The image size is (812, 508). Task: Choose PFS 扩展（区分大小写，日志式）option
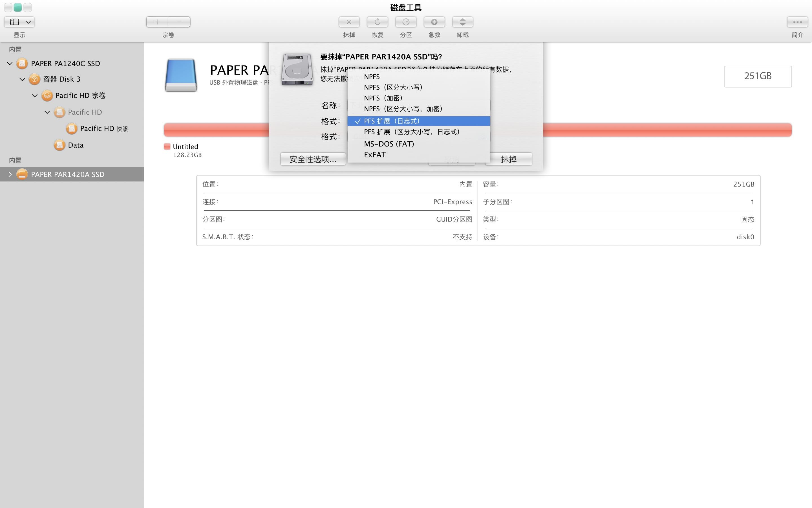[x=419, y=132]
